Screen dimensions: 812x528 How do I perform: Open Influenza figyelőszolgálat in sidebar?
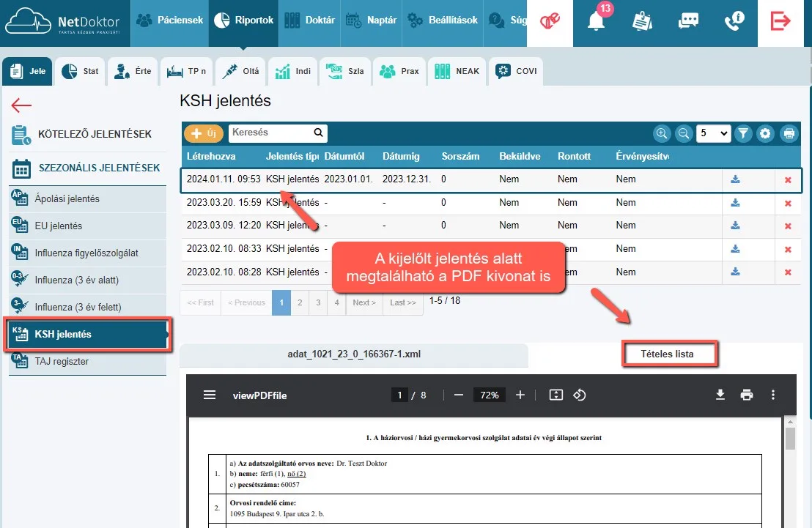87,253
